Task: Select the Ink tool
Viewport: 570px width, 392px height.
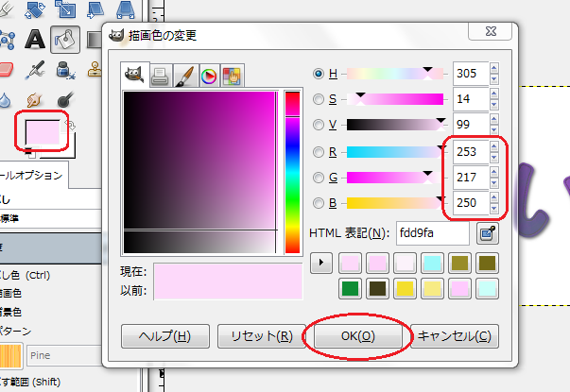Action: point(66,70)
